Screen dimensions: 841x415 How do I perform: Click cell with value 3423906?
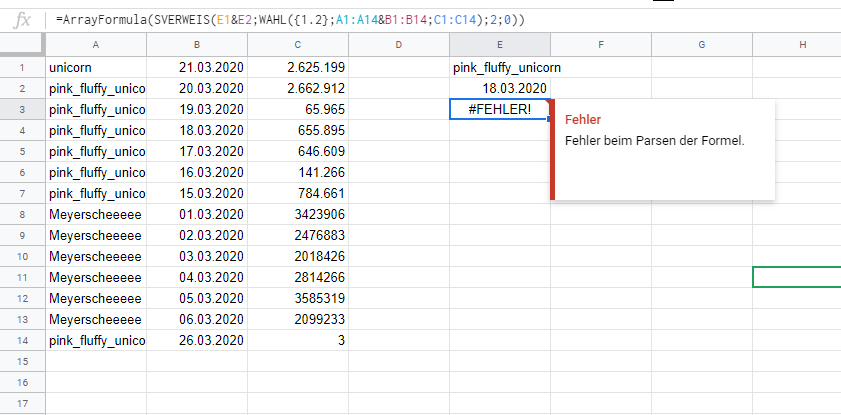[298, 214]
